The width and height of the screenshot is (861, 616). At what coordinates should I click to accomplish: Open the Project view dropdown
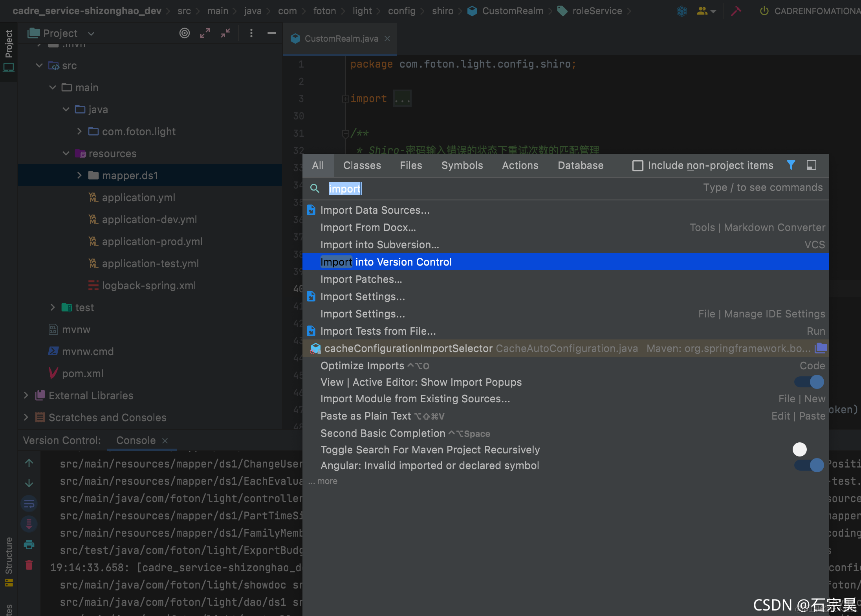point(91,34)
